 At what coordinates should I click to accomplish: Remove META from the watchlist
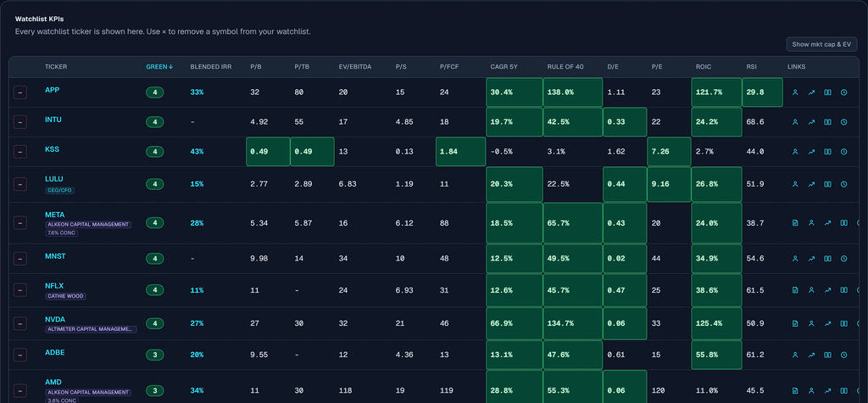20,223
